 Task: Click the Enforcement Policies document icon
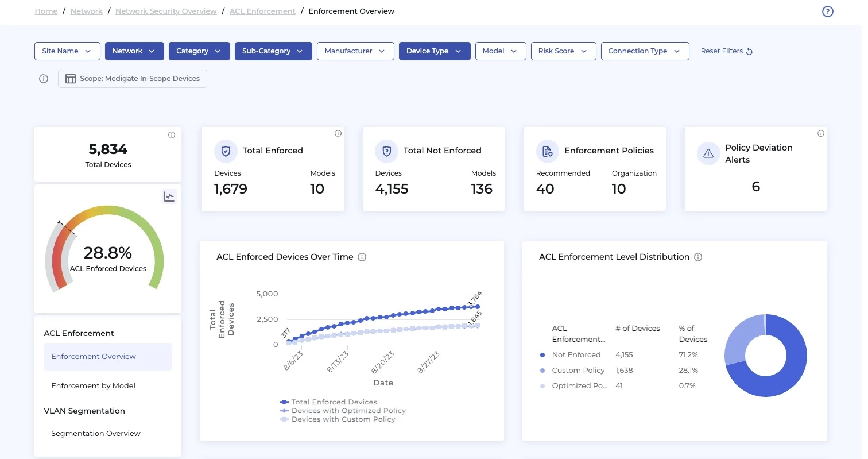548,151
